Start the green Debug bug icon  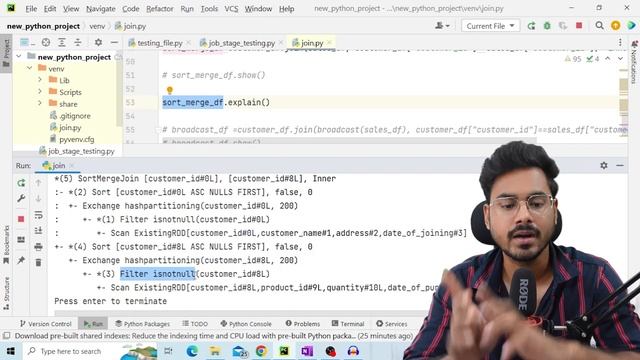[547, 26]
